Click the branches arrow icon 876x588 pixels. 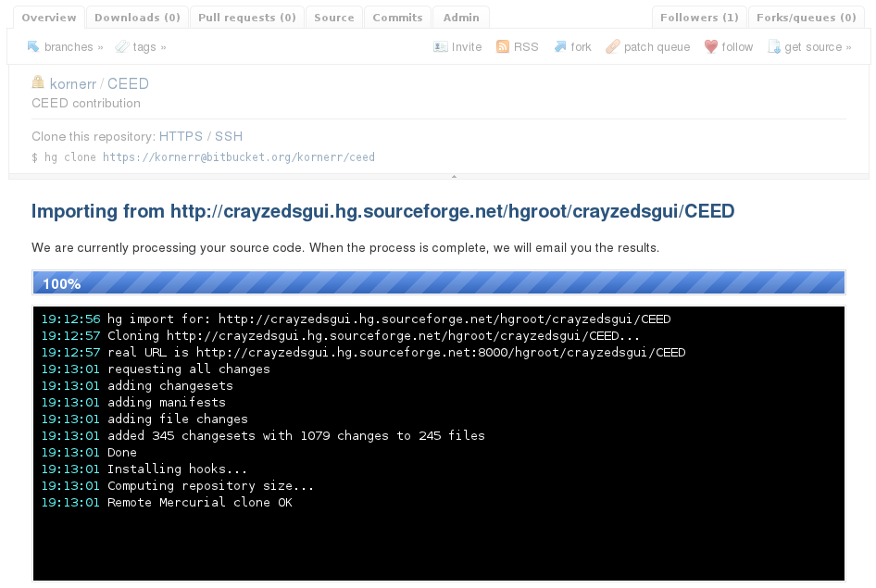click(33, 47)
